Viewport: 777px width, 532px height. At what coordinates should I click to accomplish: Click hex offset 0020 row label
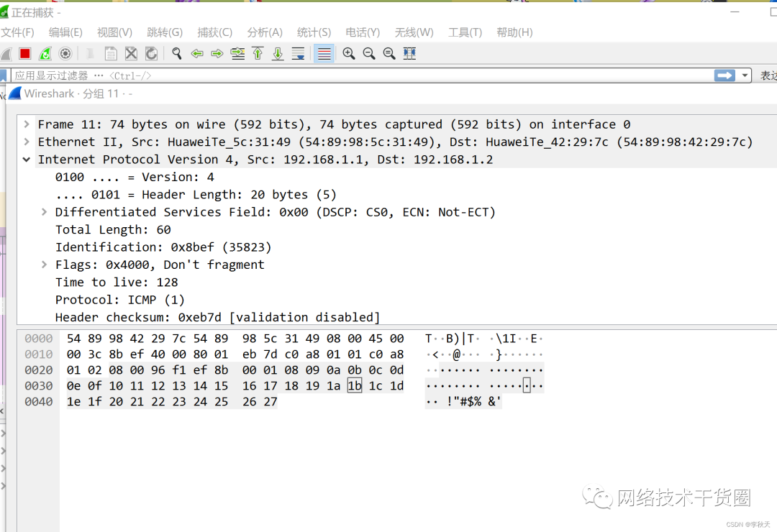(x=39, y=370)
